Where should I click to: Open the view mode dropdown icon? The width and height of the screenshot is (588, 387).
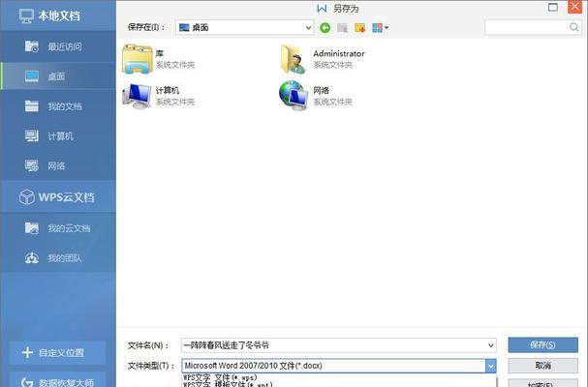click(x=381, y=28)
